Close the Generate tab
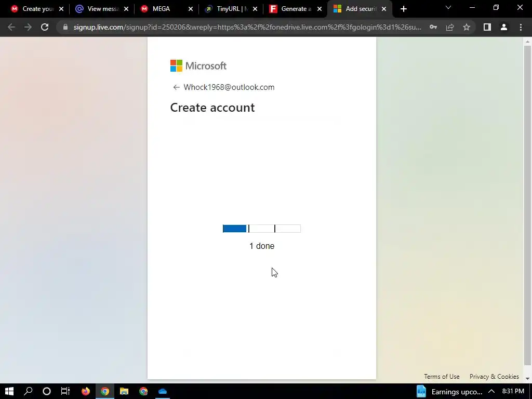The image size is (532, 399). pyautogui.click(x=320, y=9)
